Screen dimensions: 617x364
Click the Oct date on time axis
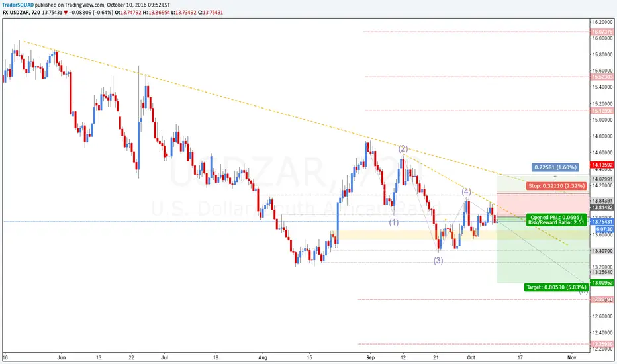(471, 357)
